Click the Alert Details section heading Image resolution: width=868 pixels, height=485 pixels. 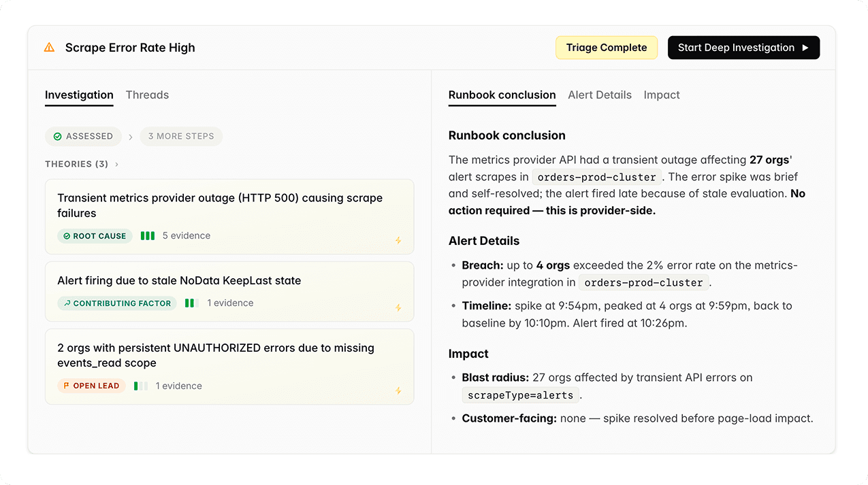pyautogui.click(x=484, y=241)
